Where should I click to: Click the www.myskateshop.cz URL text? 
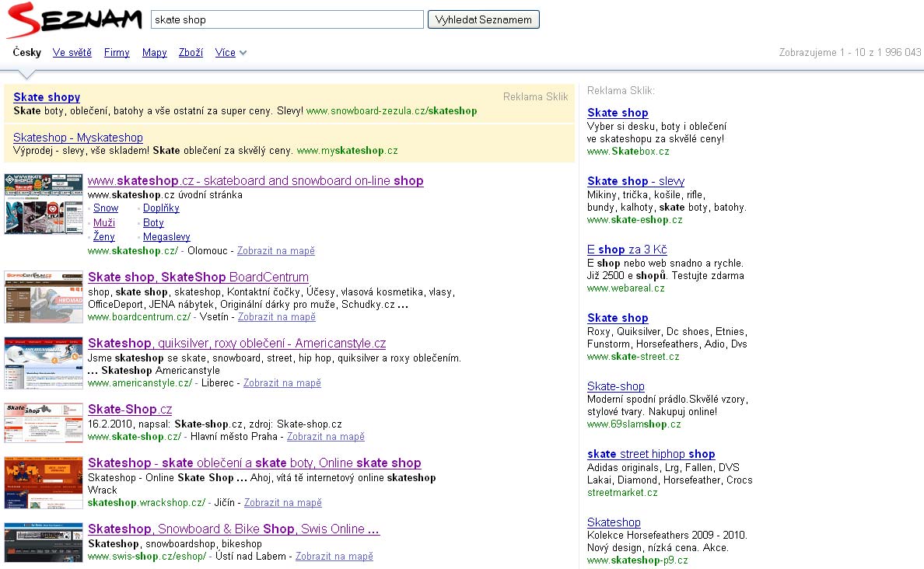click(347, 151)
